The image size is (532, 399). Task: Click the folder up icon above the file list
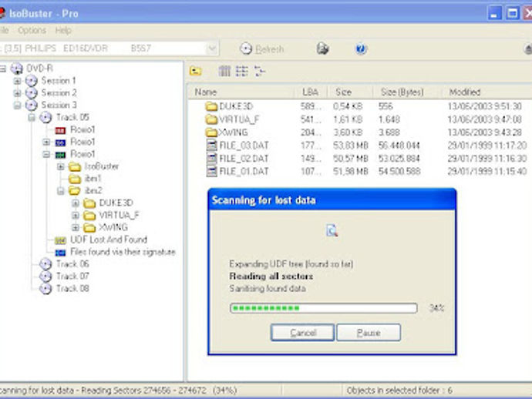coord(195,71)
